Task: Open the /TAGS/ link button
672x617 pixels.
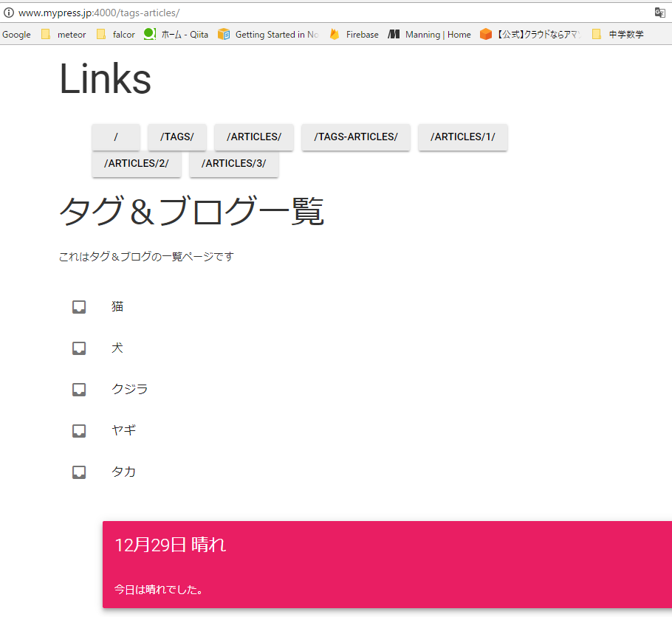Action: coord(177,137)
